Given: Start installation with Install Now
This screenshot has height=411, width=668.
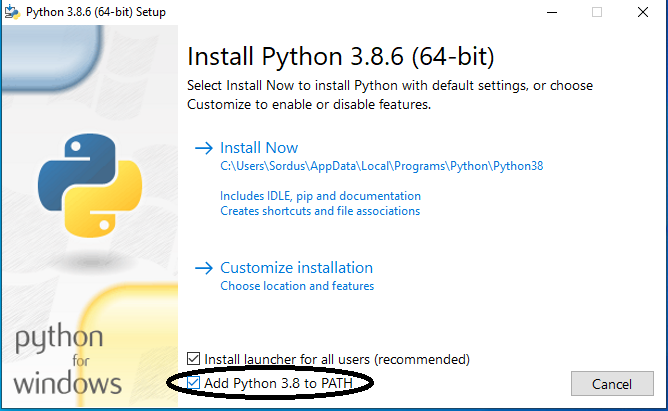Looking at the screenshot, I should click(x=259, y=148).
